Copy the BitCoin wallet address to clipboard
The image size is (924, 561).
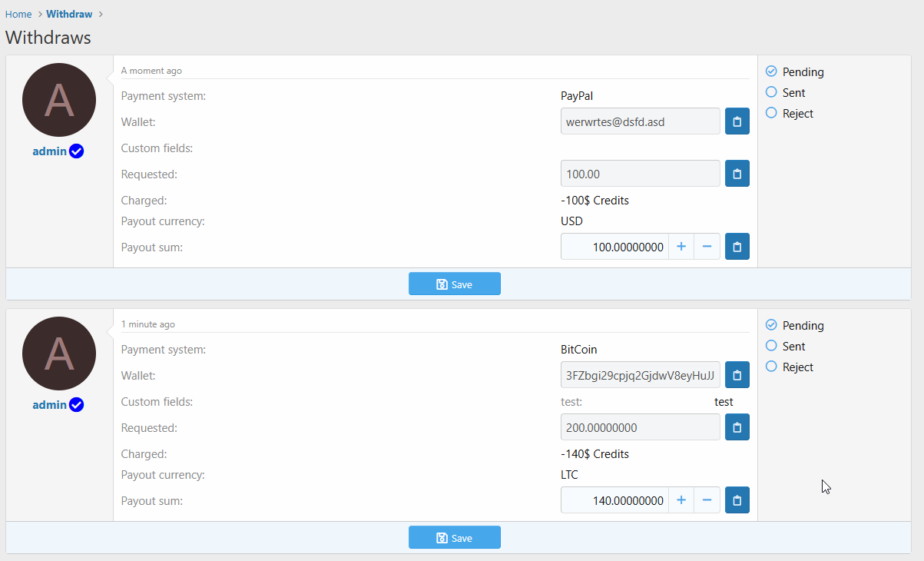737,375
